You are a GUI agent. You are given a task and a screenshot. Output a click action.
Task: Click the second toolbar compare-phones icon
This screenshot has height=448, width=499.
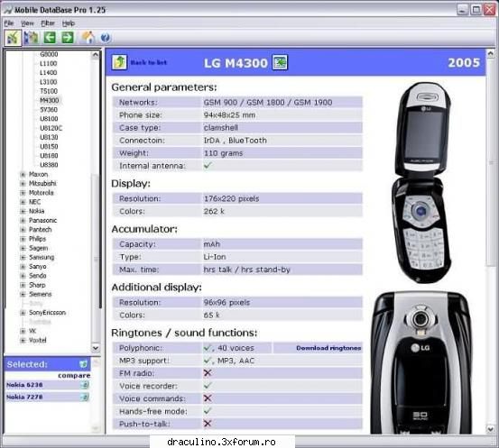(x=32, y=38)
